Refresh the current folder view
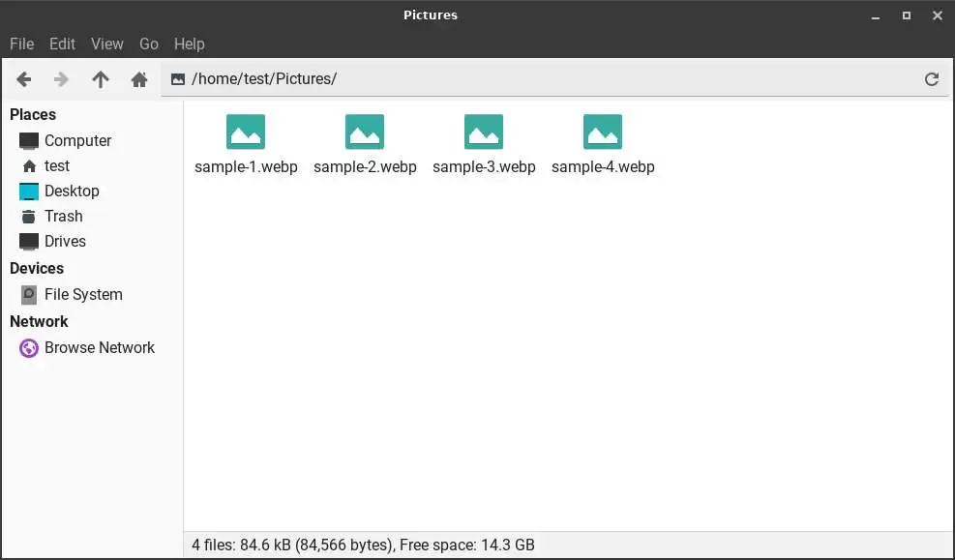The height and width of the screenshot is (560, 955). click(932, 79)
